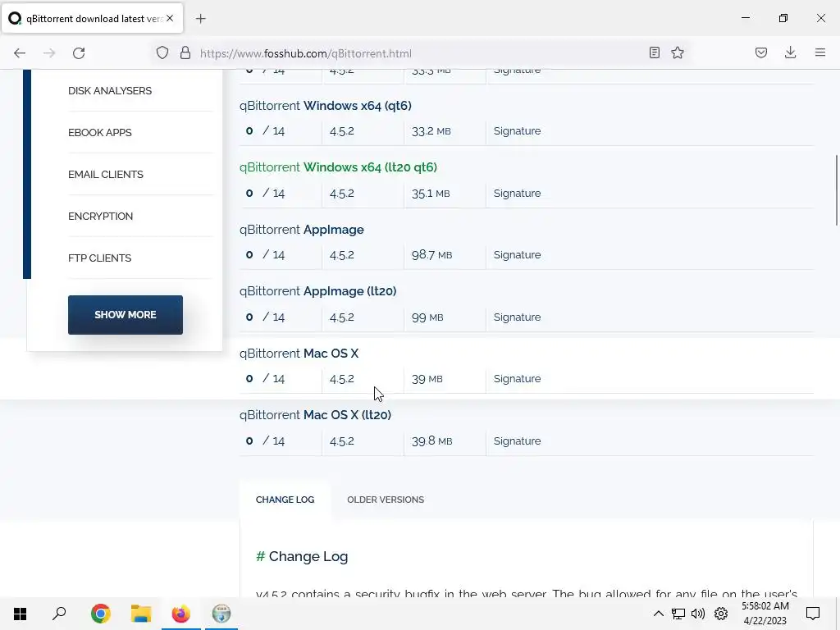Click the # Change Log heading

[x=302, y=556]
